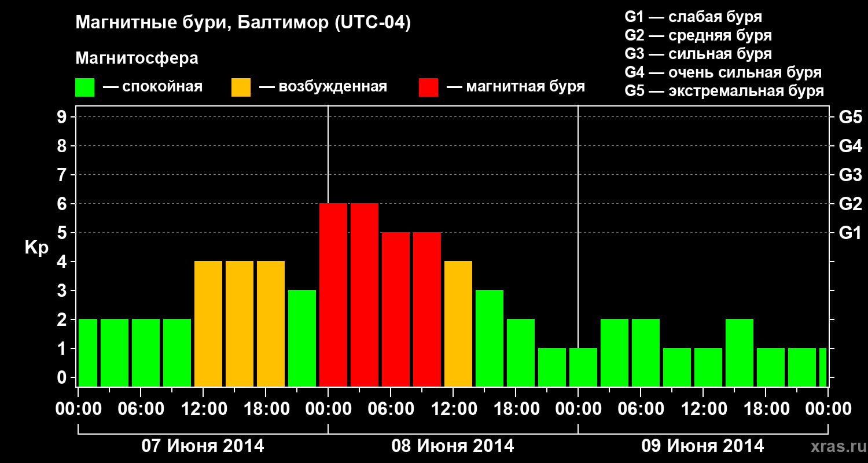Viewport: 868px width, 463px height.
Task: Click the '— магнитная буря' legend label
Action: click(x=516, y=87)
